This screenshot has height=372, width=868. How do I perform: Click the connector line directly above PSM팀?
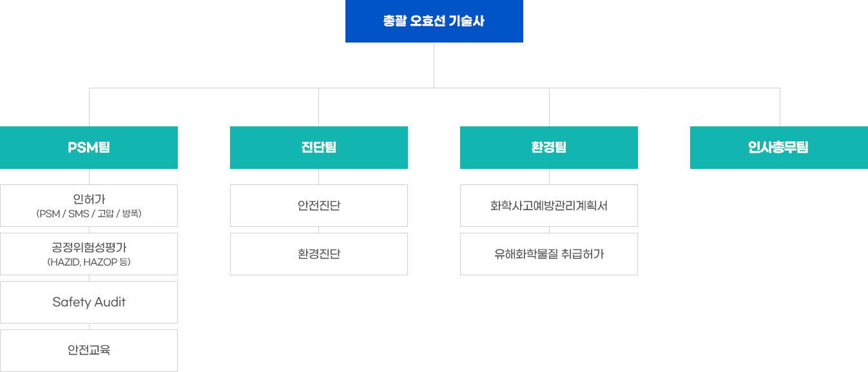89,107
